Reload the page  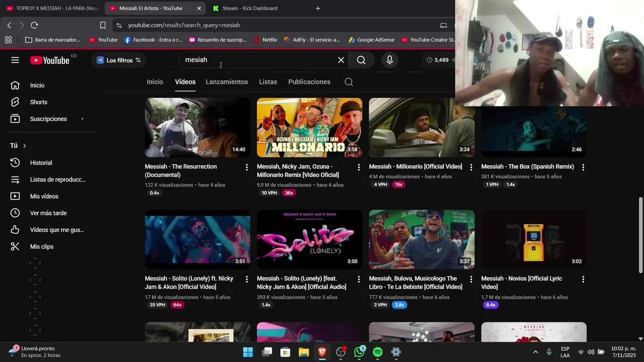tap(34, 25)
